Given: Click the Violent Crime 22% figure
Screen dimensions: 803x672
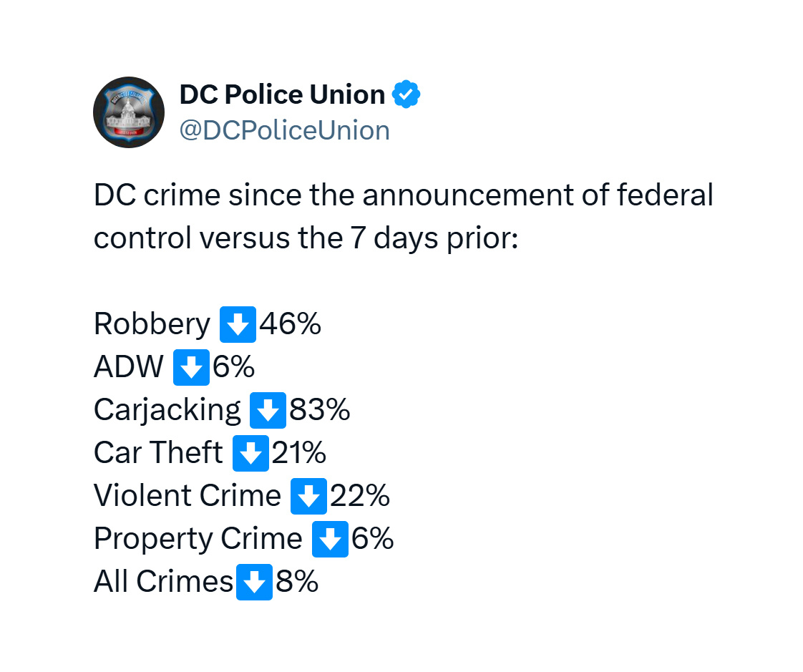Looking at the screenshot, I should [x=359, y=496].
